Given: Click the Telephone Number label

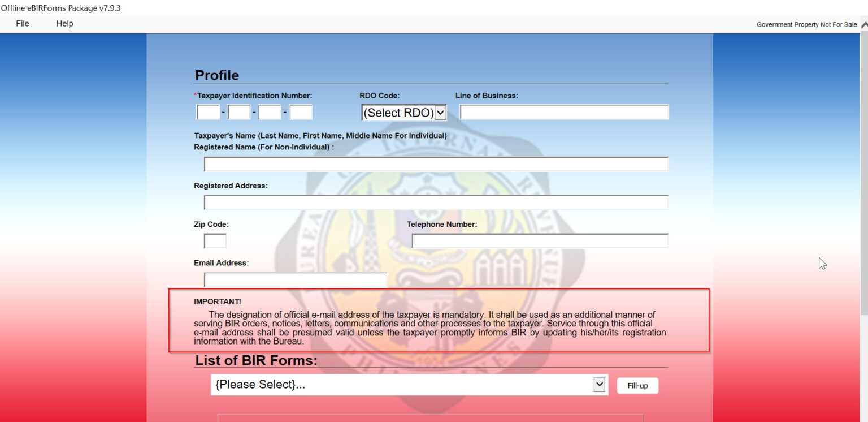Looking at the screenshot, I should coord(442,224).
